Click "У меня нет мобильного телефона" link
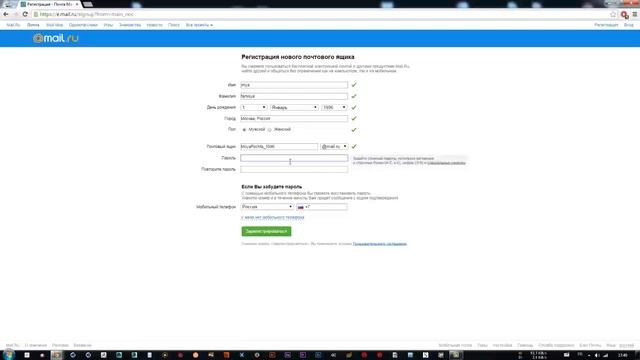This screenshot has height=360, width=640. (x=273, y=218)
